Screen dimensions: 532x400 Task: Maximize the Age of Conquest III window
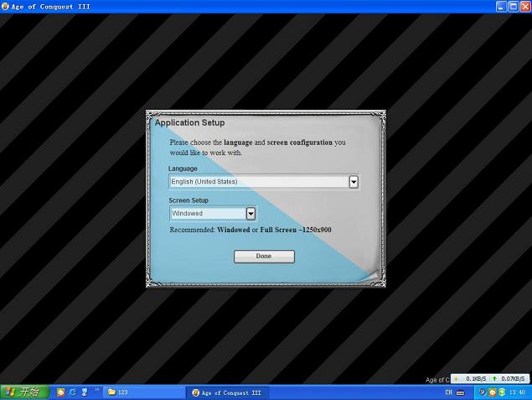click(514, 7)
